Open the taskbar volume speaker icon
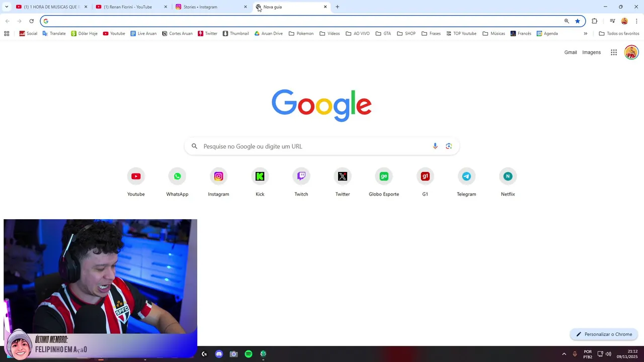The height and width of the screenshot is (362, 644). pos(608,354)
